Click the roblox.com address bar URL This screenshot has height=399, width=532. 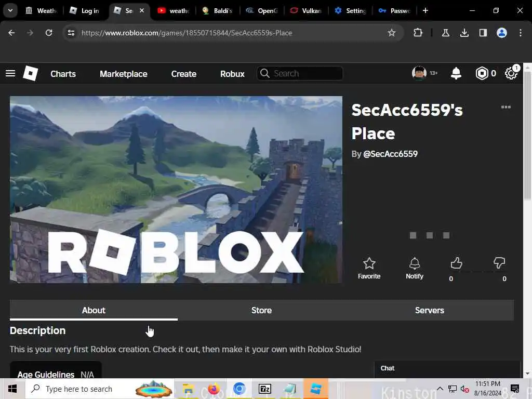coord(187,33)
